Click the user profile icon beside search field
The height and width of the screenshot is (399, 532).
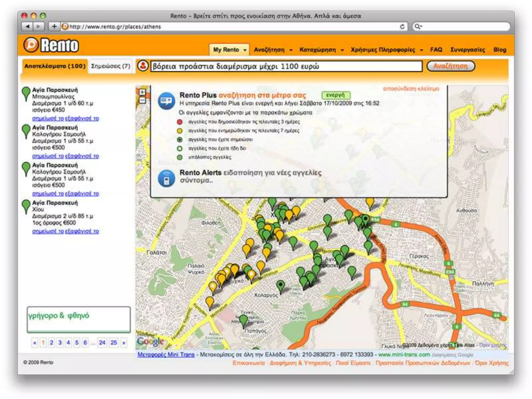coord(143,66)
